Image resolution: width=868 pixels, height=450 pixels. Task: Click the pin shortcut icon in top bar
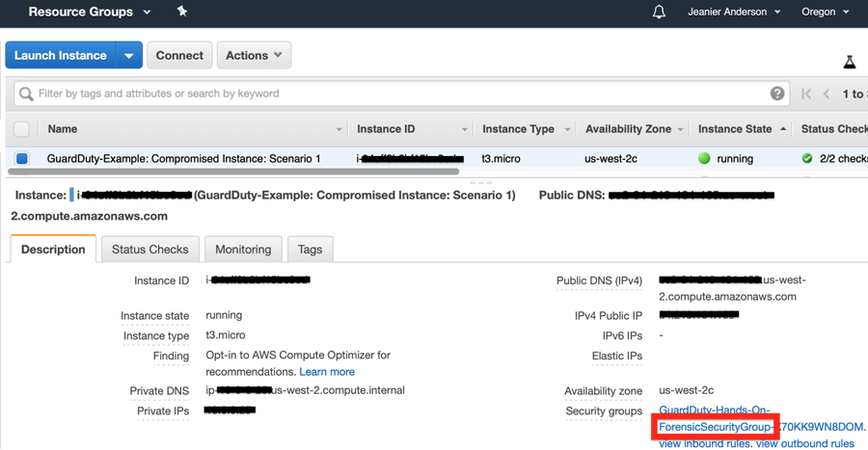181,11
